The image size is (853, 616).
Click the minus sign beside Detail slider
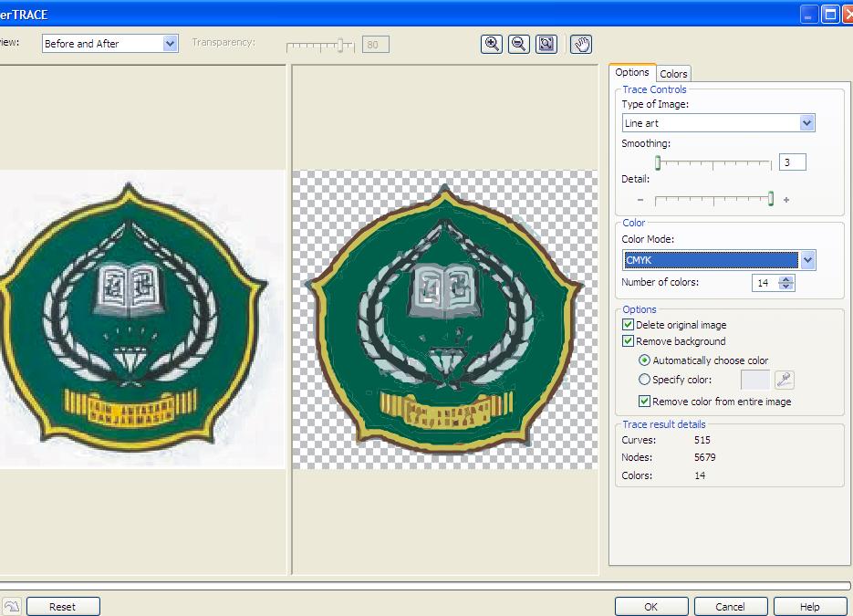pos(640,200)
